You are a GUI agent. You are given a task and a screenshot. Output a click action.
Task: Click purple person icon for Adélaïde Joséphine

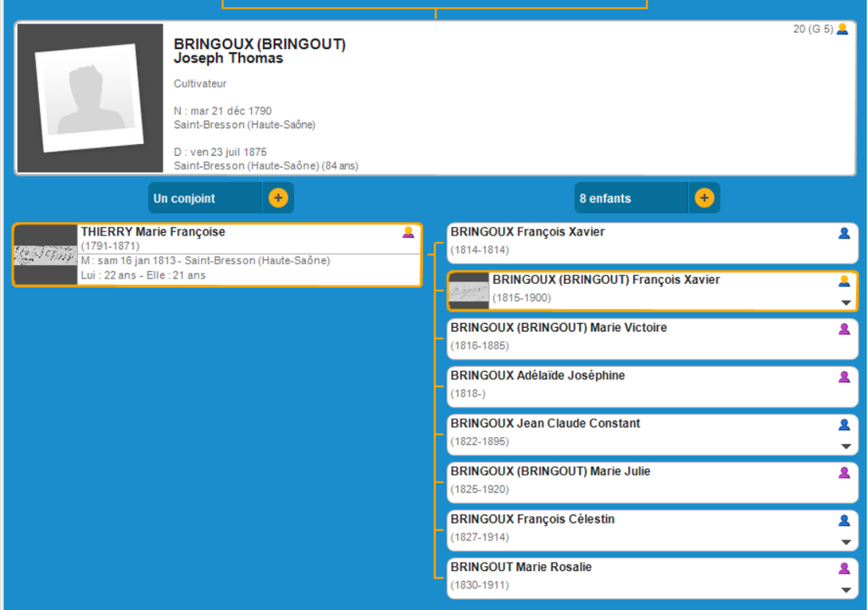[x=844, y=377]
